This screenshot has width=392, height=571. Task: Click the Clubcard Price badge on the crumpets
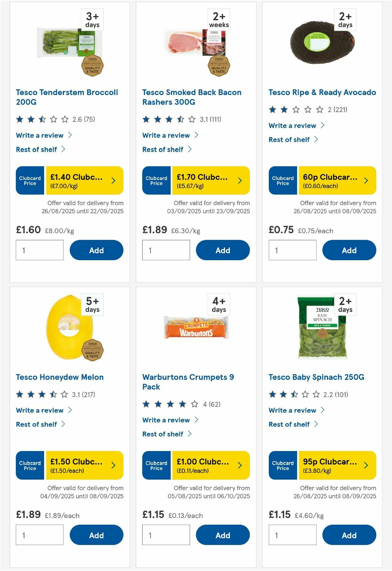pyautogui.click(x=156, y=465)
